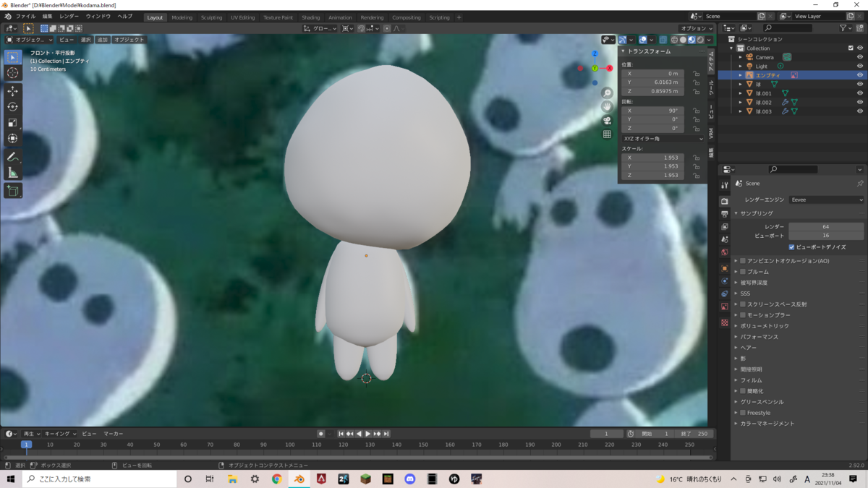Image resolution: width=868 pixels, height=488 pixels.
Task: Select the Scale tool
Action: pos(13,122)
